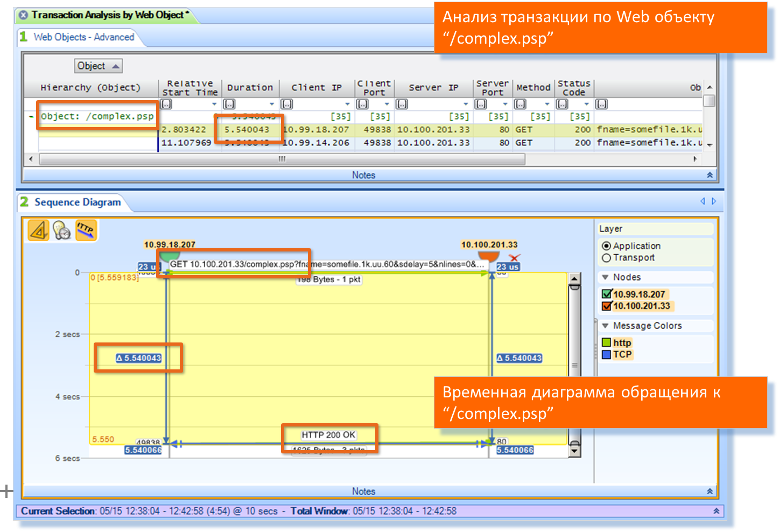Click the red X near node 10.100.201.33

[x=514, y=258]
